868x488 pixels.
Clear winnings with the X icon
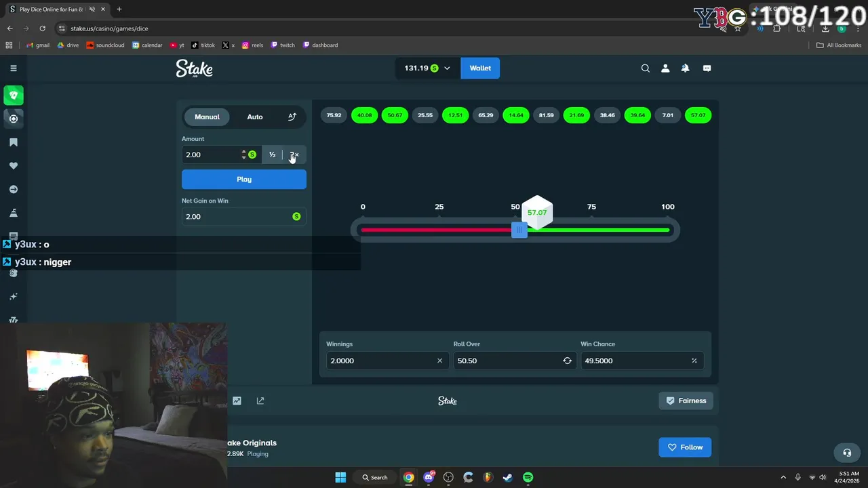coord(439,361)
